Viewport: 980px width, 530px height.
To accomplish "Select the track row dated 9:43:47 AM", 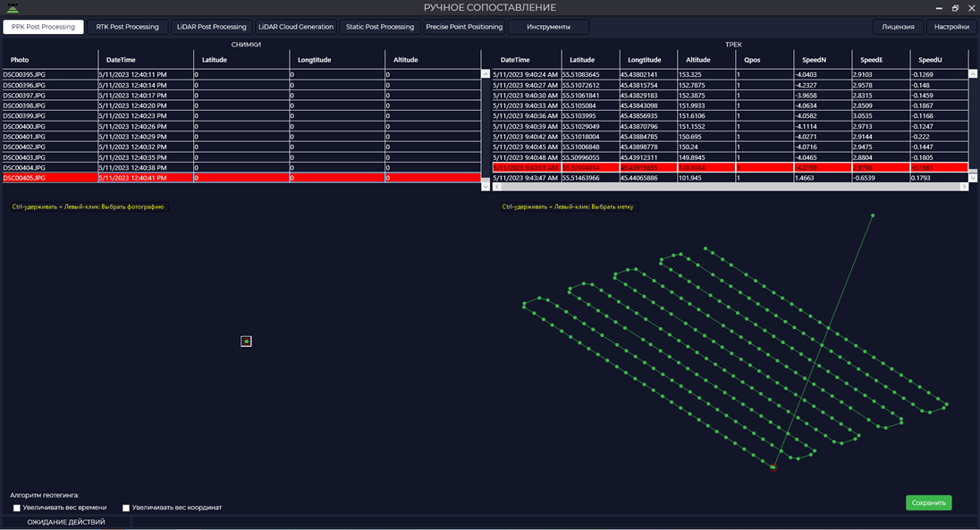I will [730, 178].
